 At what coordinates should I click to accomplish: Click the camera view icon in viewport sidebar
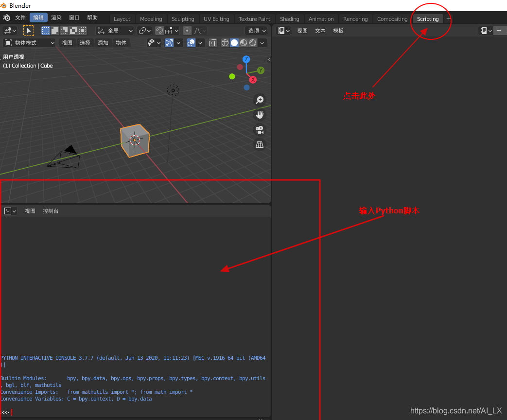click(x=260, y=130)
